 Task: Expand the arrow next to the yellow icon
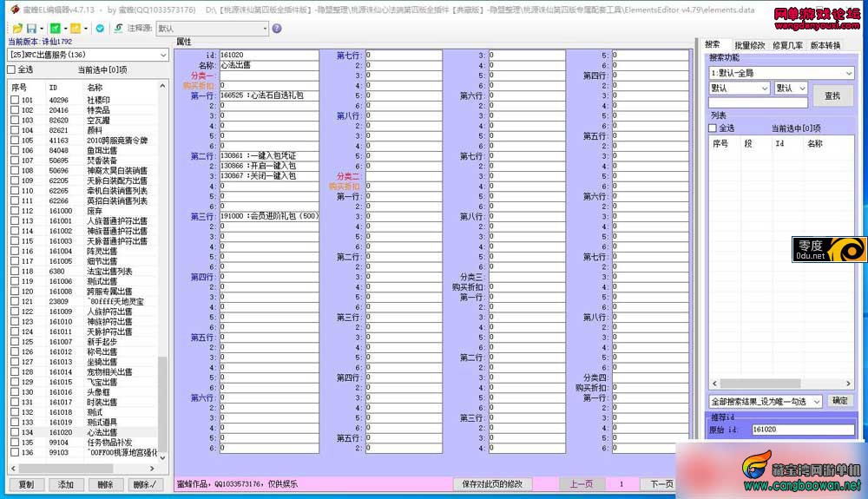[x=86, y=29]
